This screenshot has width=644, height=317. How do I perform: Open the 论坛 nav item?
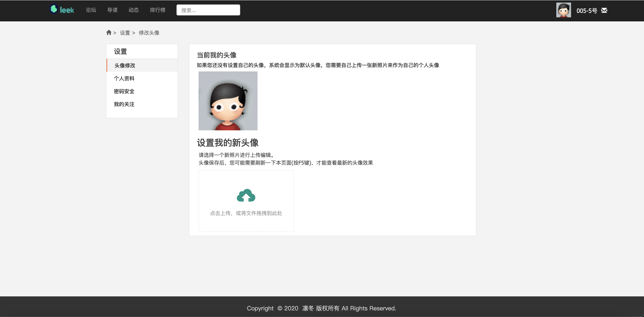click(91, 10)
